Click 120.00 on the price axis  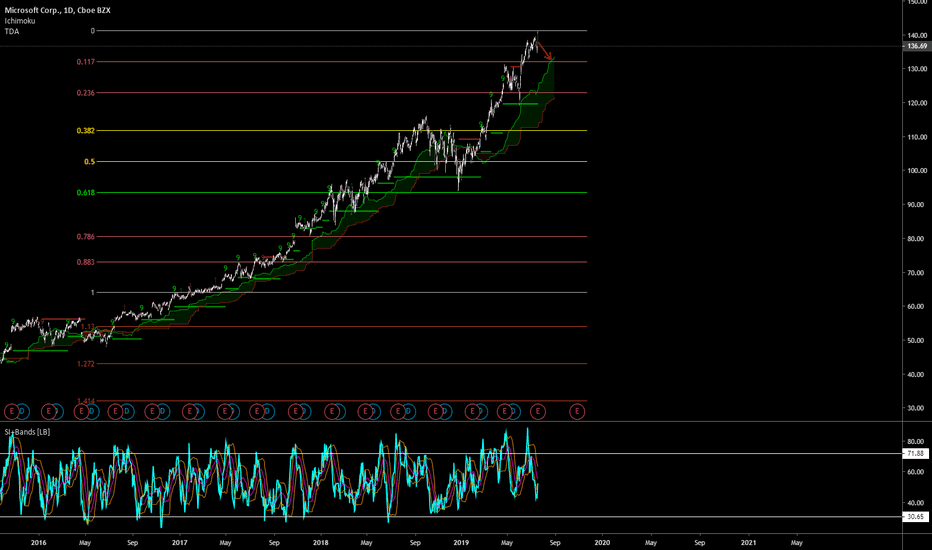pyautogui.click(x=917, y=103)
